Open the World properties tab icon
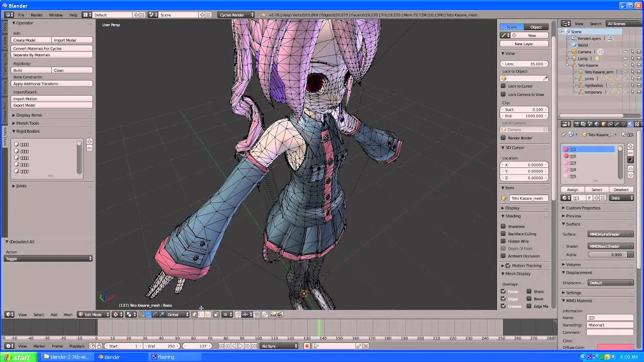The height and width of the screenshot is (362, 644). coord(597,124)
